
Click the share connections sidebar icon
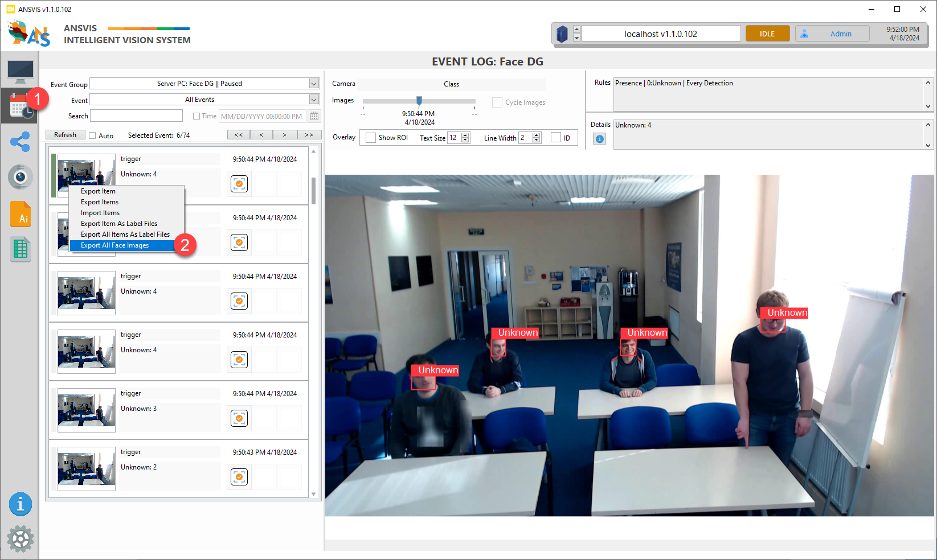point(20,142)
